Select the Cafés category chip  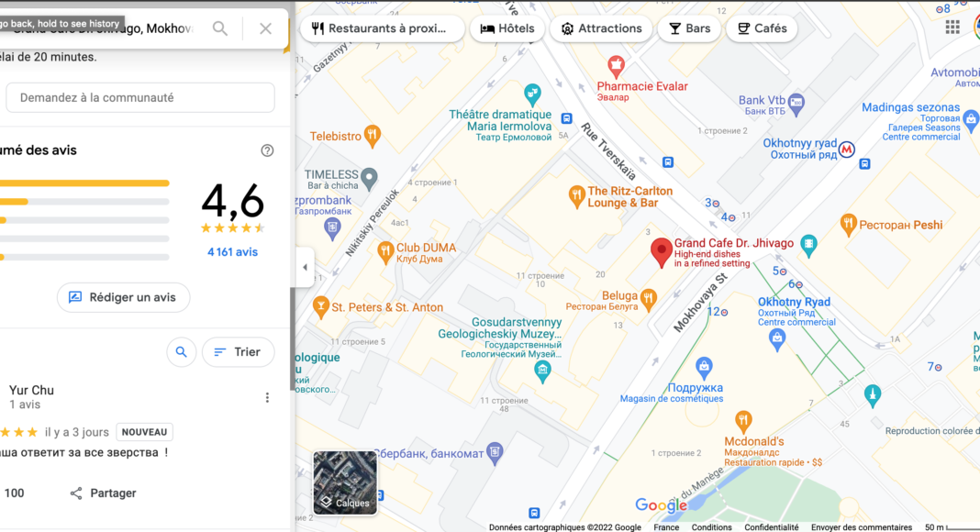[x=762, y=28]
